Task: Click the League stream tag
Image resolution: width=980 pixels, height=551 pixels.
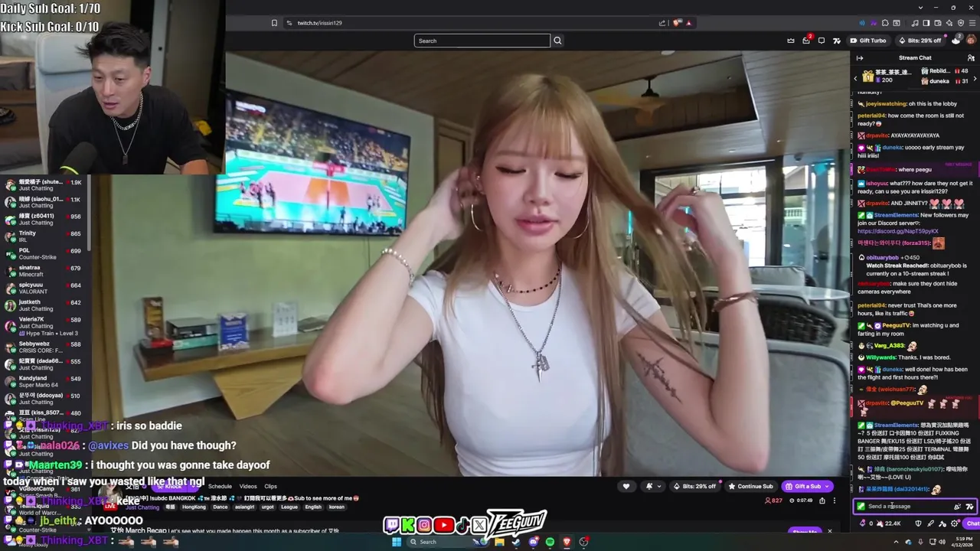Action: tap(289, 507)
